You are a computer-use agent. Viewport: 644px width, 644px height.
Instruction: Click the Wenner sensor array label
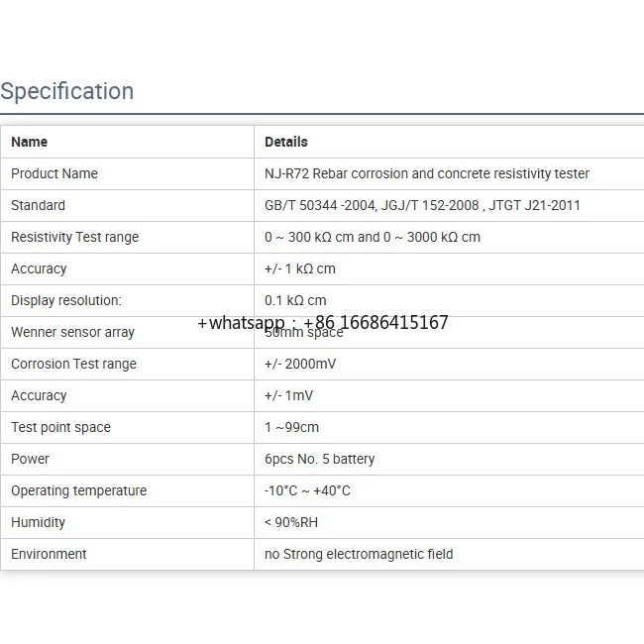[x=72, y=332]
